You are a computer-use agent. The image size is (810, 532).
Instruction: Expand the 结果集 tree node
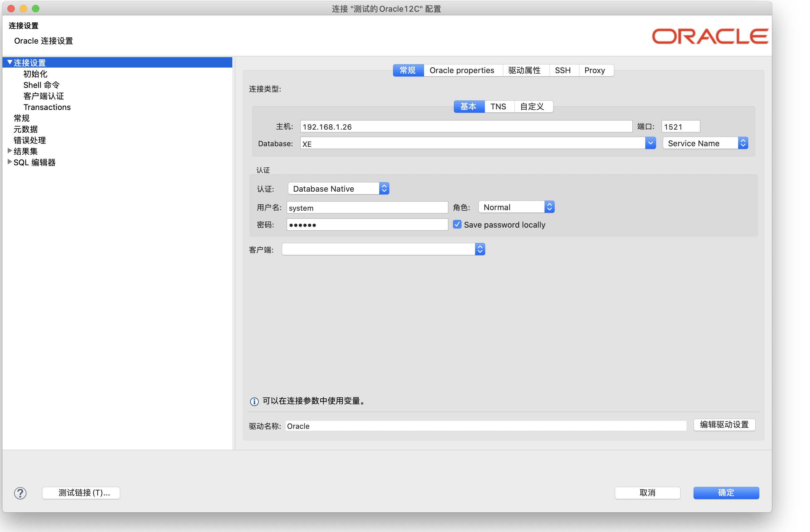point(9,151)
